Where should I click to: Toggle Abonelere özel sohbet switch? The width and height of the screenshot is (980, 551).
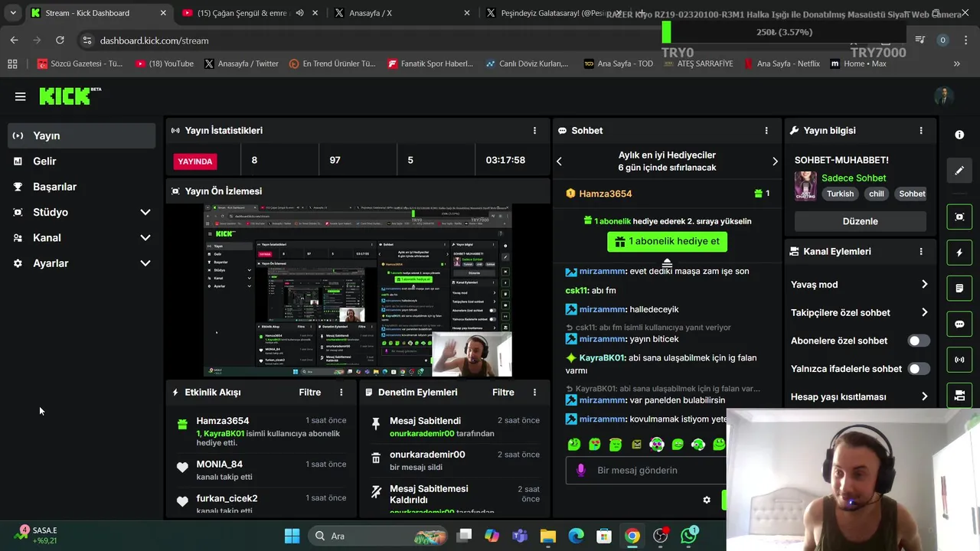tap(919, 341)
